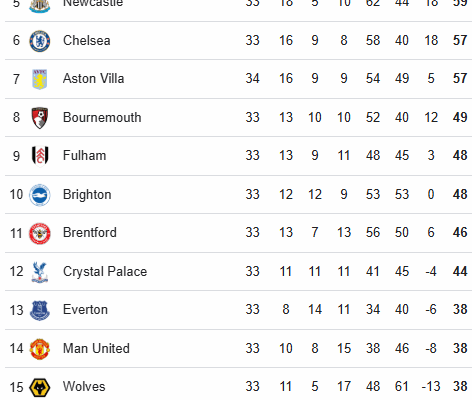Image resolution: width=472 pixels, height=400 pixels.
Task: Open the Aston Villa team link
Action: point(94,79)
